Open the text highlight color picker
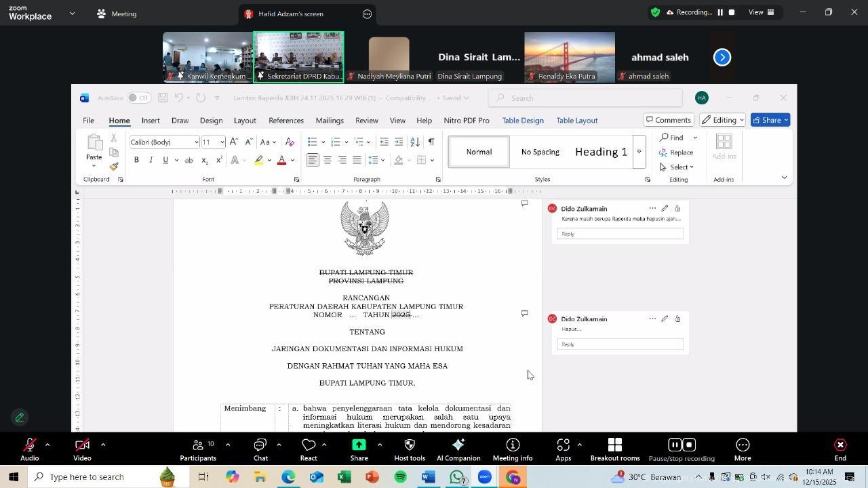 pyautogui.click(x=269, y=161)
